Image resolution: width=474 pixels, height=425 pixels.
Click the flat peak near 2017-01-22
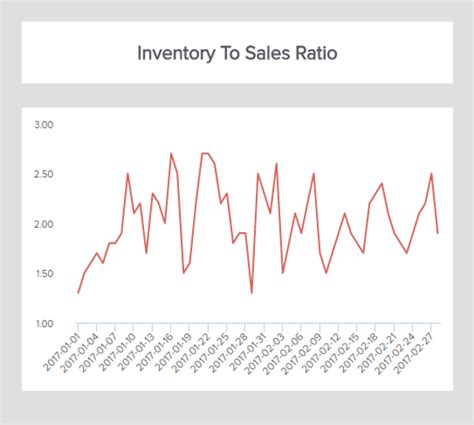click(205, 153)
